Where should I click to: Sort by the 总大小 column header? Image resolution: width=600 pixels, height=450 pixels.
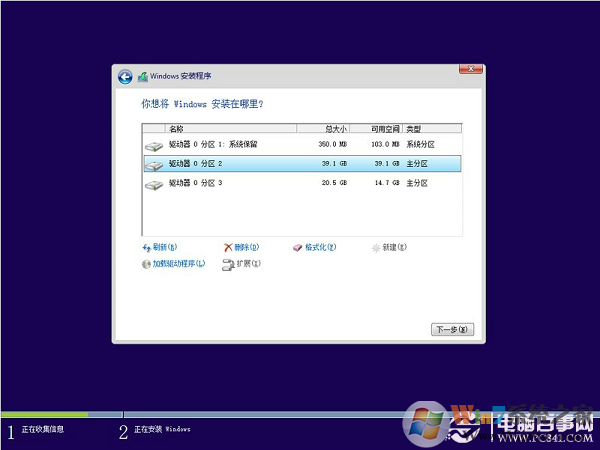335,129
